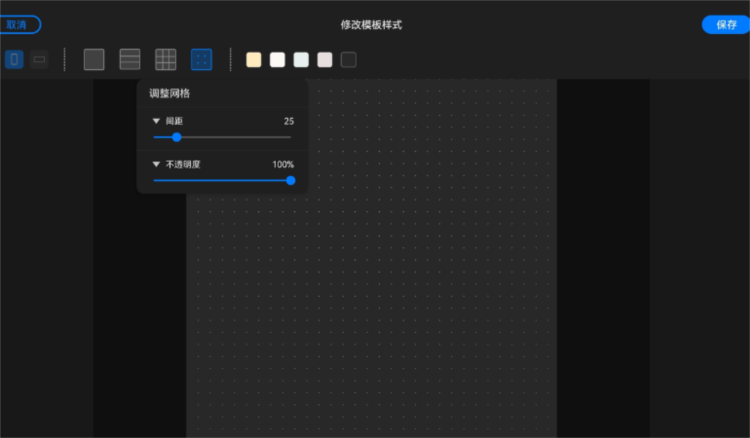Collapse the 不透明度 opacity section triangle
The image size is (750, 438).
[x=156, y=164]
